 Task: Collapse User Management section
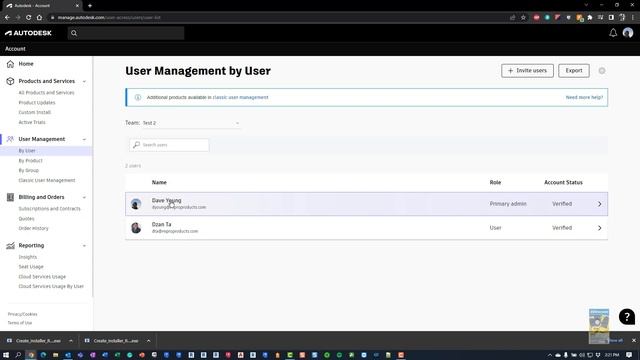(x=84, y=140)
